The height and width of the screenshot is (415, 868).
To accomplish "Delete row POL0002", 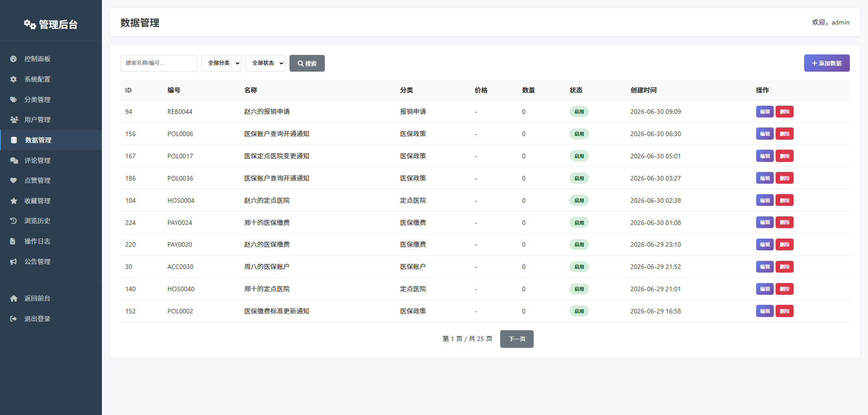I will pyautogui.click(x=785, y=311).
